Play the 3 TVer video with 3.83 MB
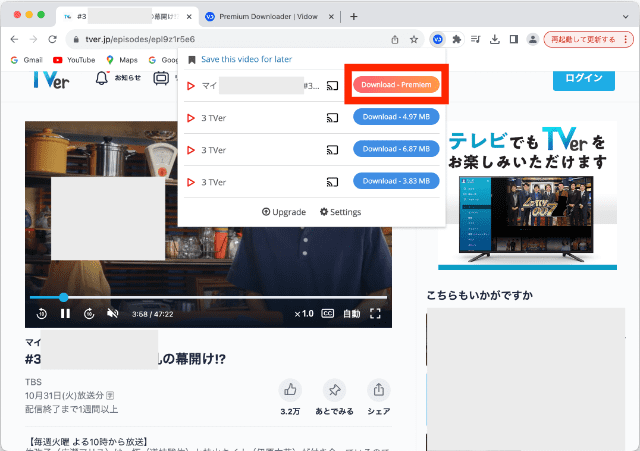Image resolution: width=640 pixels, height=451 pixels. 191,182
